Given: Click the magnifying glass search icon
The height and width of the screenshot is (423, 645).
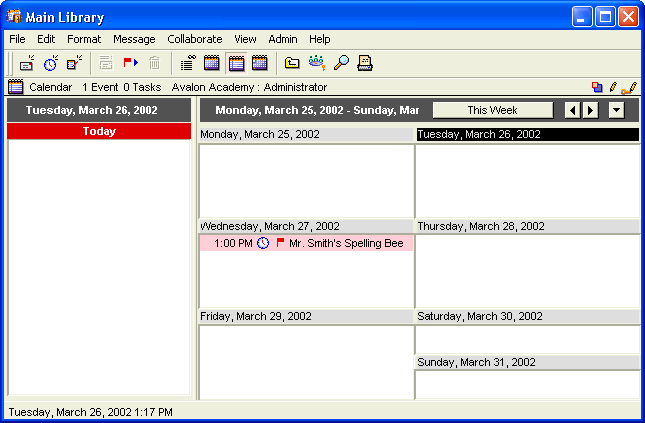Looking at the screenshot, I should (x=341, y=63).
